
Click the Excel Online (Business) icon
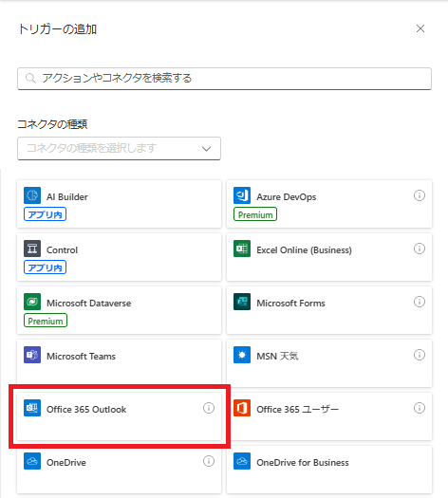click(x=242, y=249)
